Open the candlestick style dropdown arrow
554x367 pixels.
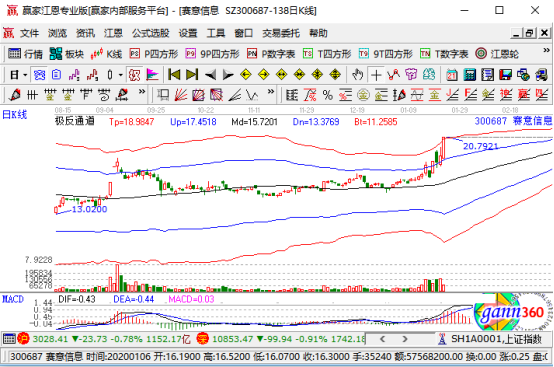120,75
